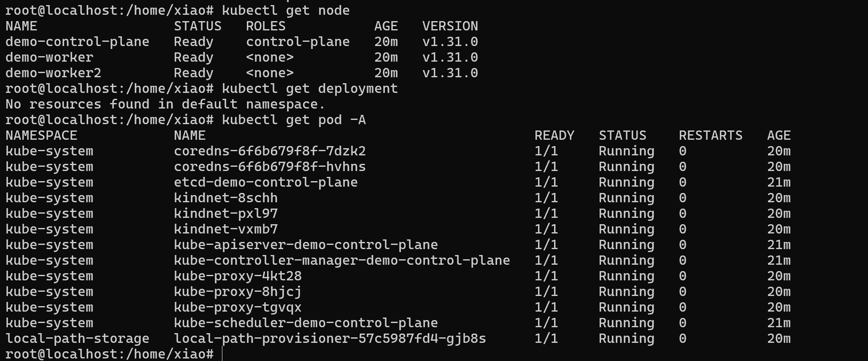Click the kube-scheduler-demo-control-plane pod name
This screenshot has width=868, height=361.
click(306, 323)
